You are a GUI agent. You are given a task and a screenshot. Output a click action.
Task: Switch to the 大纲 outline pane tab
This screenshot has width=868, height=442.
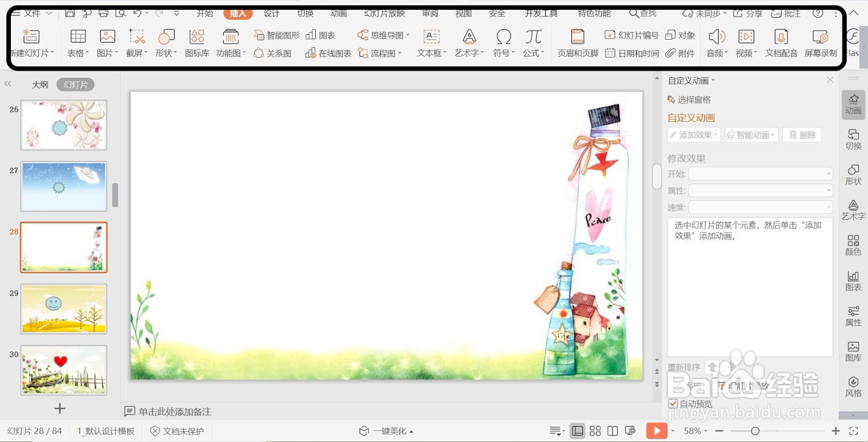pos(40,85)
